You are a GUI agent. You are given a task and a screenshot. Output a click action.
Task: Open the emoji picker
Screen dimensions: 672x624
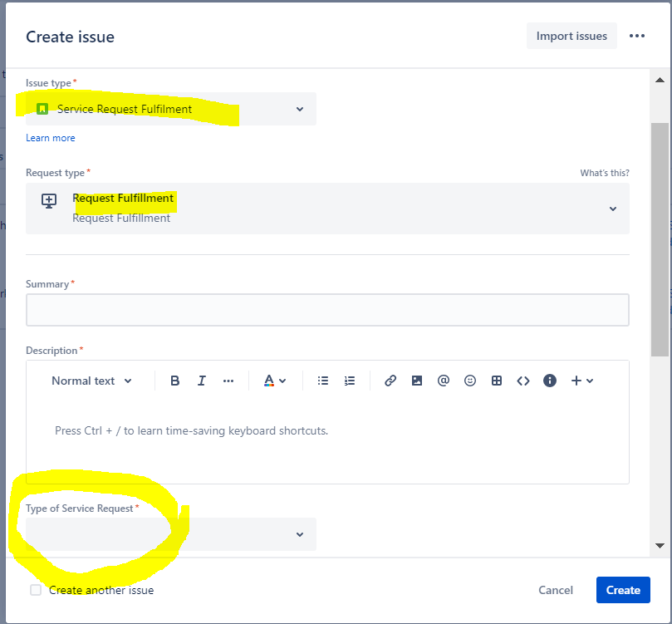470,381
